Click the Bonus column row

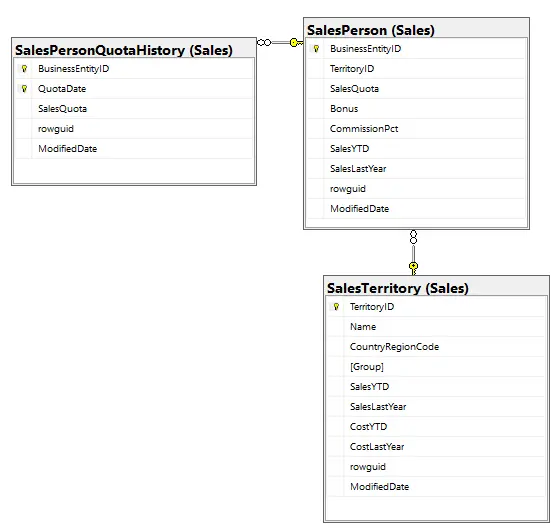(416, 109)
